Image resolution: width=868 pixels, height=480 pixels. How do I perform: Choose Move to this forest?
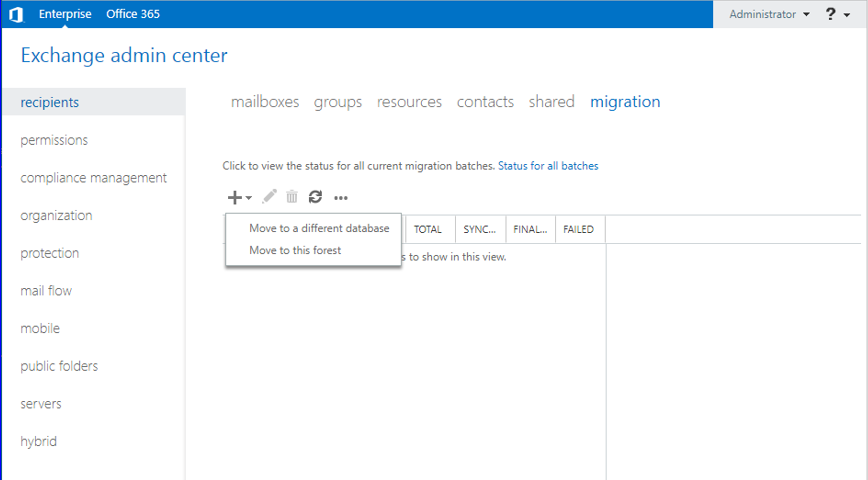tap(295, 250)
